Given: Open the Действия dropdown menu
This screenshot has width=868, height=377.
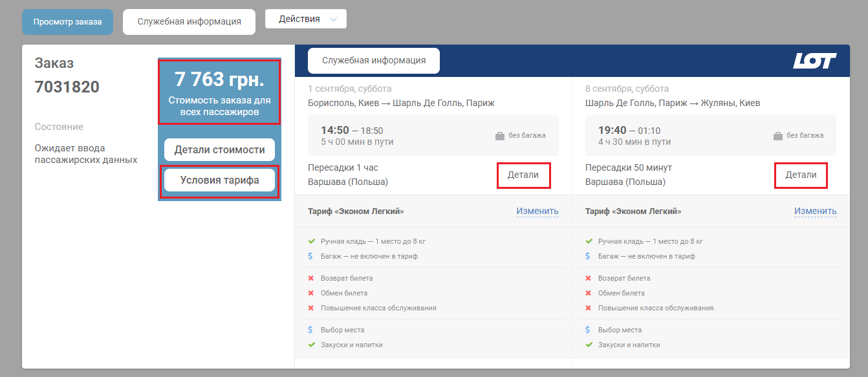Looking at the screenshot, I should click(x=306, y=19).
